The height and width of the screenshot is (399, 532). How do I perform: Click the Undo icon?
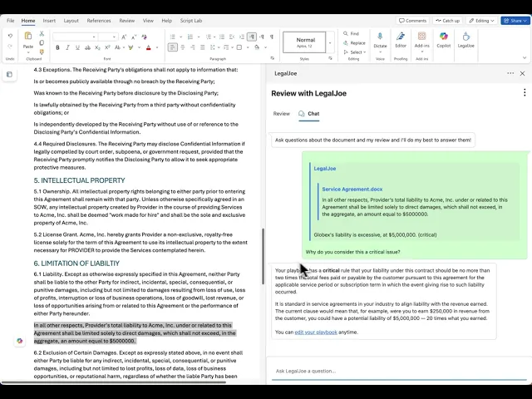[10, 36]
